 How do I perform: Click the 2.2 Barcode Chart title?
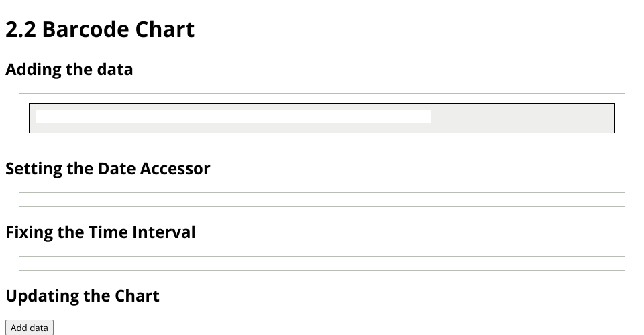click(100, 29)
